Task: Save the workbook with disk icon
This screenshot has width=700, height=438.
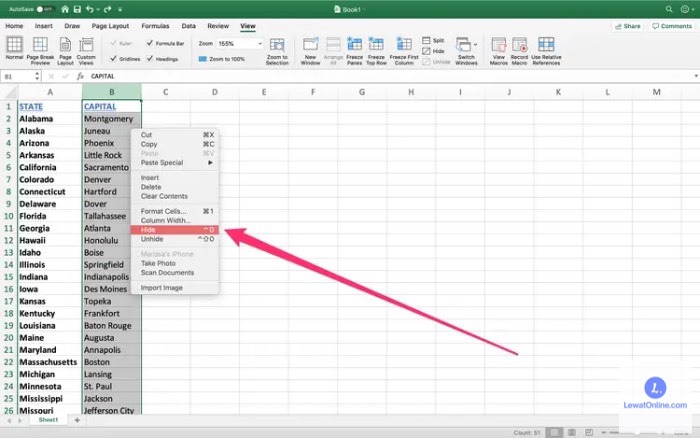Action: coord(77,9)
